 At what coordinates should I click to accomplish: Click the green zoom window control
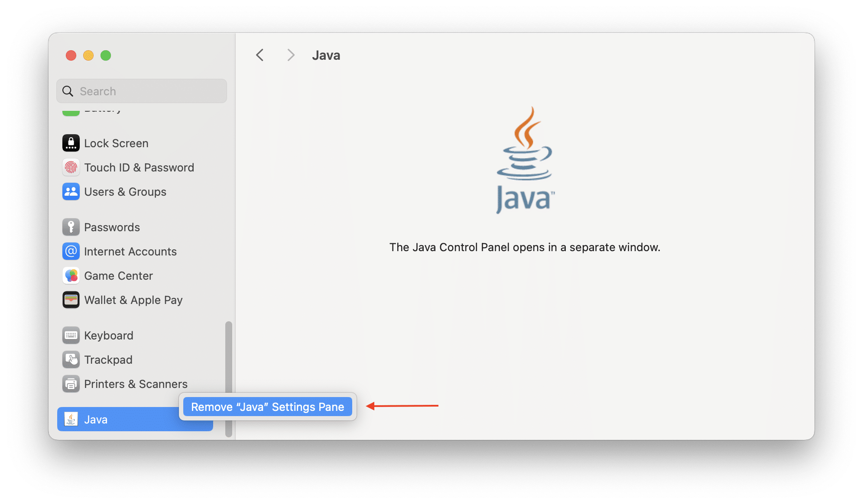click(x=105, y=55)
